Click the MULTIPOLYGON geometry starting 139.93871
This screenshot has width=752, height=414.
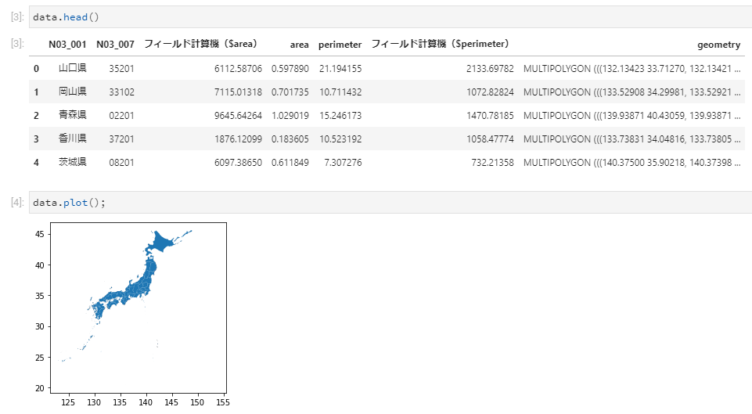(632, 116)
